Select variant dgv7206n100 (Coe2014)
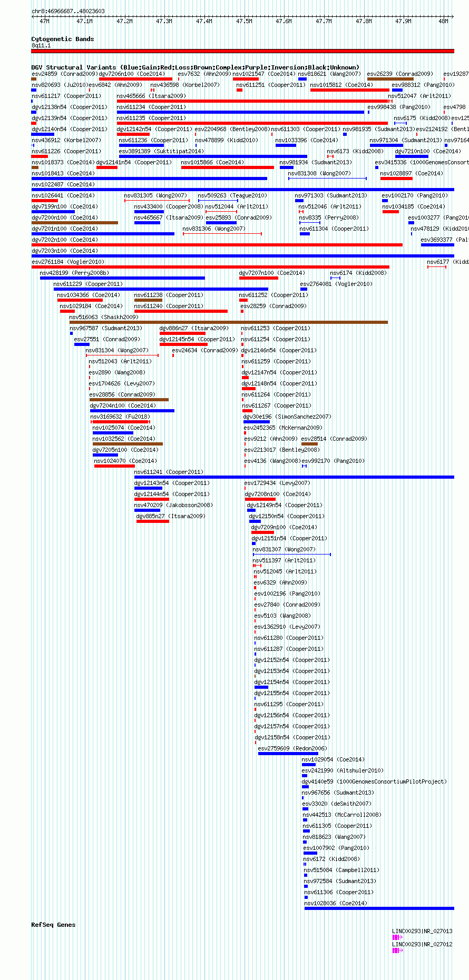The width and height of the screenshot is (469, 980). pyautogui.click(x=132, y=74)
